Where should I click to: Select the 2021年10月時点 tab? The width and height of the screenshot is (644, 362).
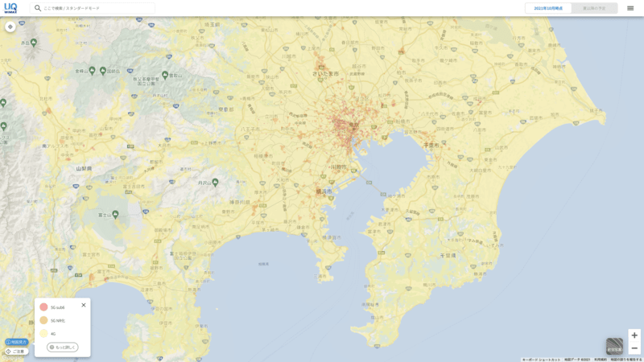[548, 8]
